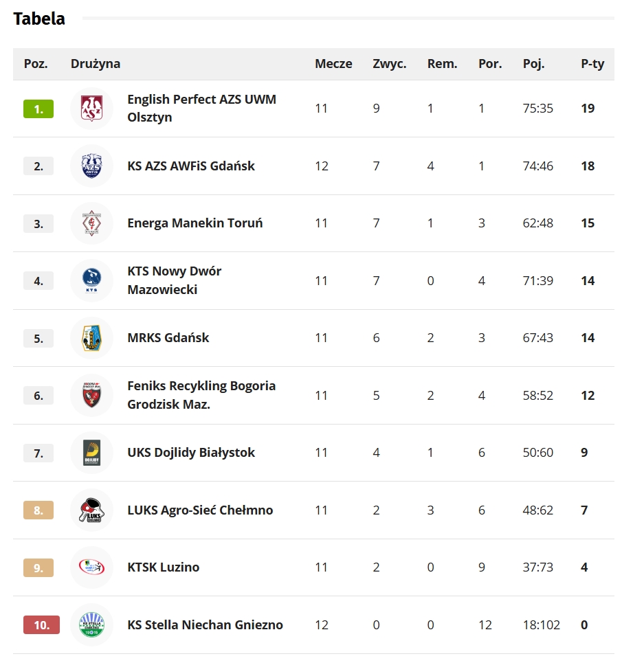Click the Dojlidy Białystok team logo

pos(91,453)
